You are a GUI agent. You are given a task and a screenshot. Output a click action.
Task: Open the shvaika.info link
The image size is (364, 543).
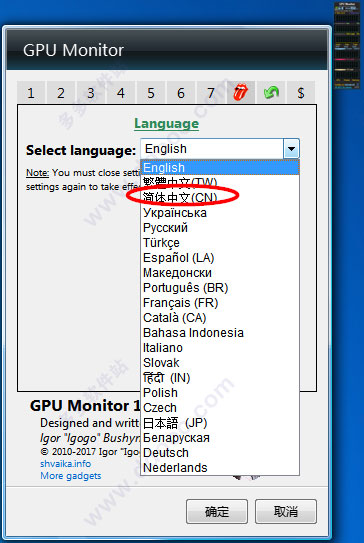65,463
